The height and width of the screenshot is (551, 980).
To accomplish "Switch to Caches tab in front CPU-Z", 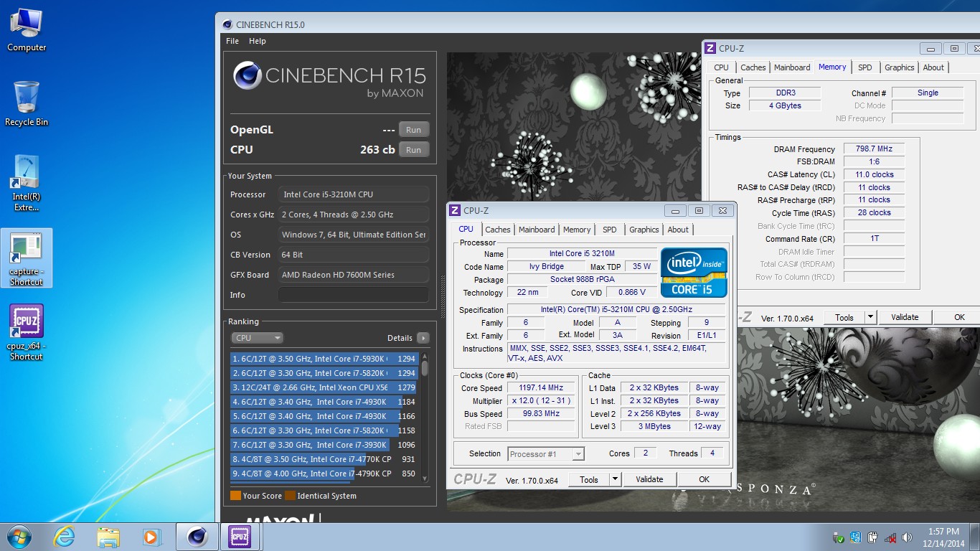I will [498, 230].
